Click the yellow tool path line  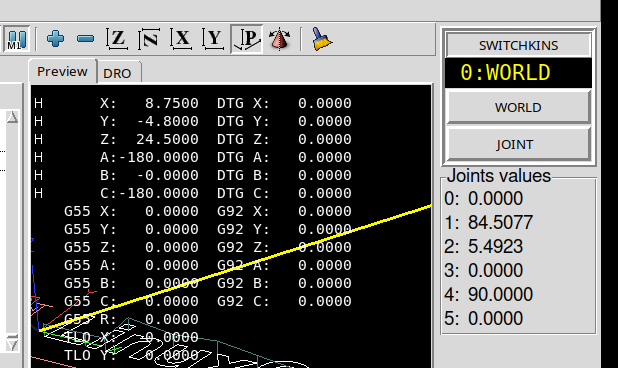(x=235, y=268)
